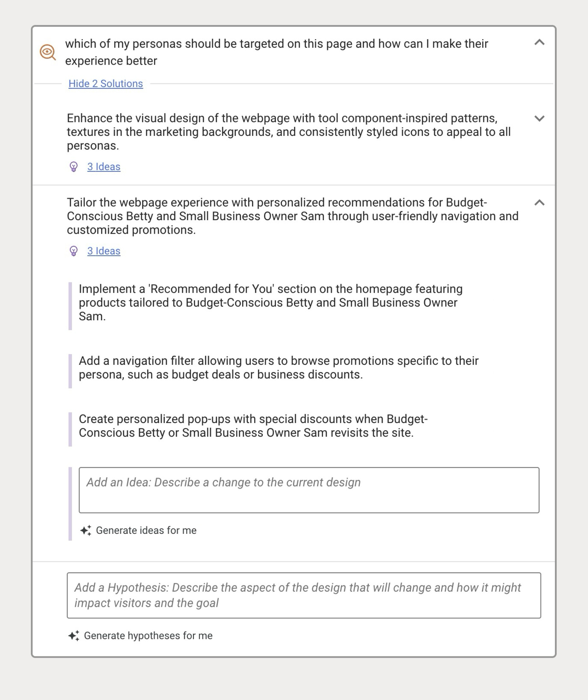Image resolution: width=588 pixels, height=700 pixels.
Task: Click sparkle icon beside Generate hypotheses
Action: click(74, 636)
